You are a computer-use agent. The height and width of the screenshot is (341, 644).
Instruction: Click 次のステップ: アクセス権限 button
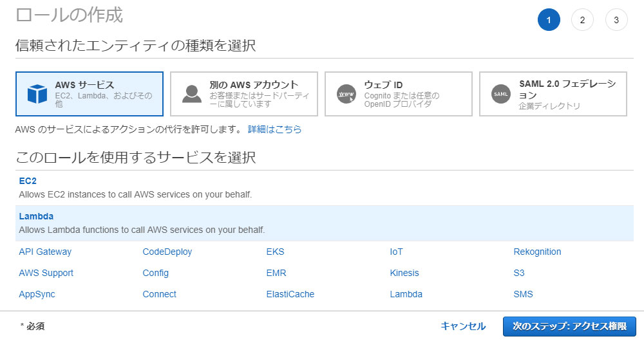(x=569, y=326)
